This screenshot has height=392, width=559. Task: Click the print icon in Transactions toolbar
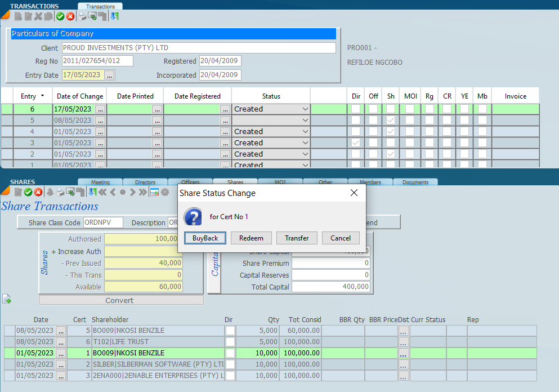[x=82, y=16]
